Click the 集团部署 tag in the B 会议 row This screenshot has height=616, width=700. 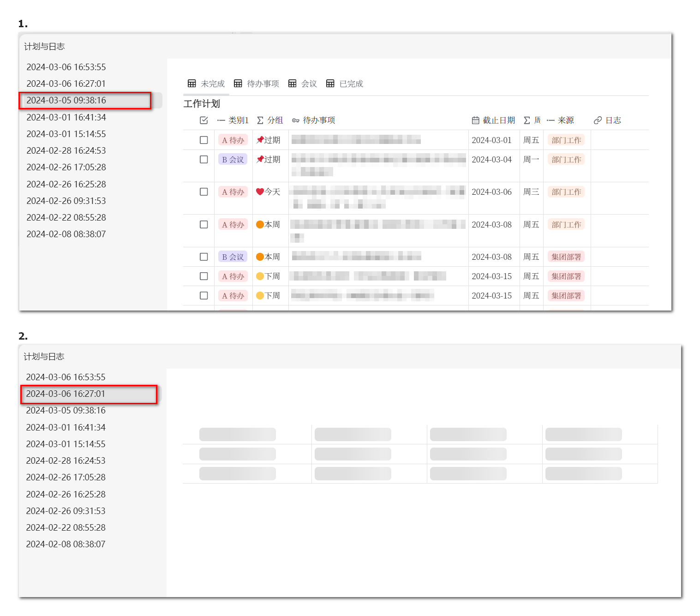(566, 257)
